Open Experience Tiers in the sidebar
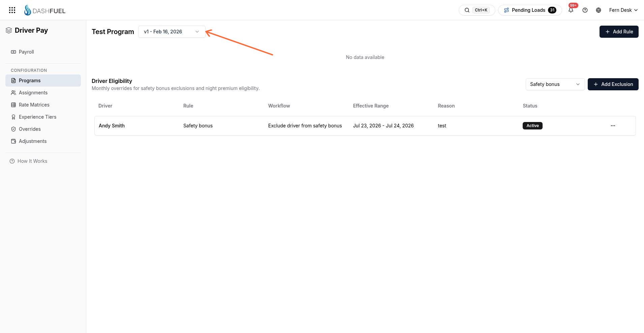This screenshot has height=333, width=644. 43,117
